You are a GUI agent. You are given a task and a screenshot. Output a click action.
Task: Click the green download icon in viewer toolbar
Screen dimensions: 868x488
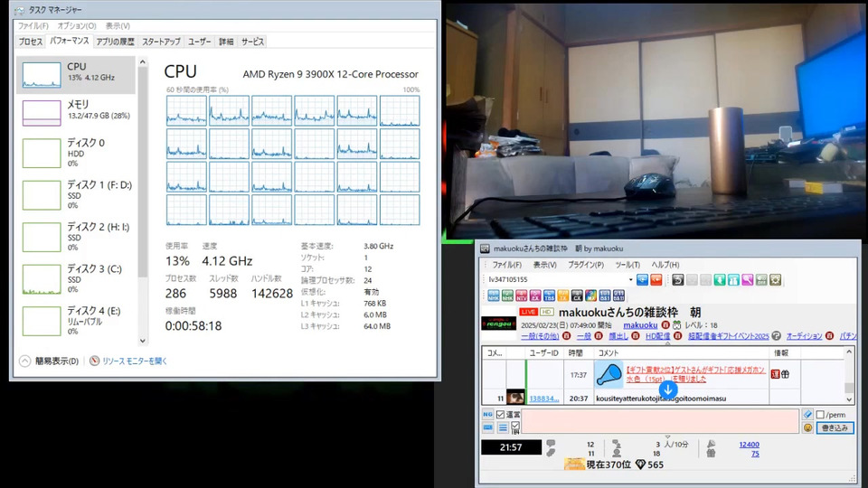click(x=720, y=280)
